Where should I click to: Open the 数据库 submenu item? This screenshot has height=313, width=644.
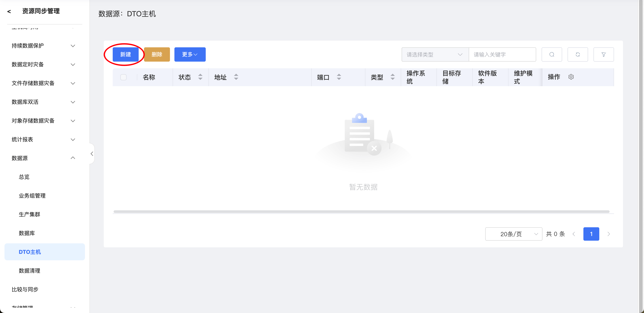click(x=27, y=233)
